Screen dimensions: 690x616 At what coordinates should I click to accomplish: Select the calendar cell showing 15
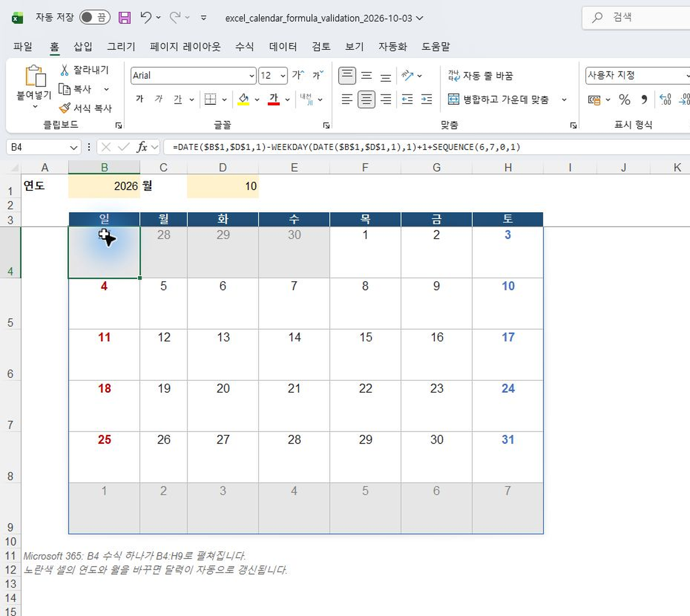coord(365,355)
